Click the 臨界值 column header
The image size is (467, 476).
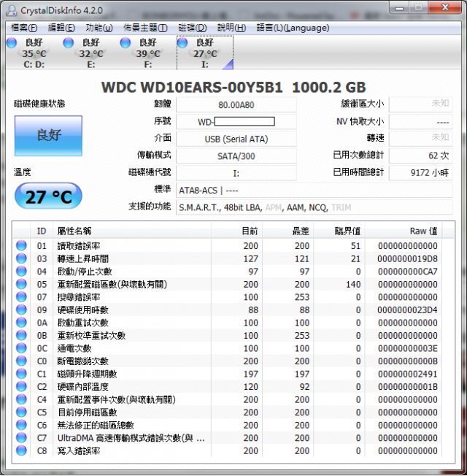point(339,231)
